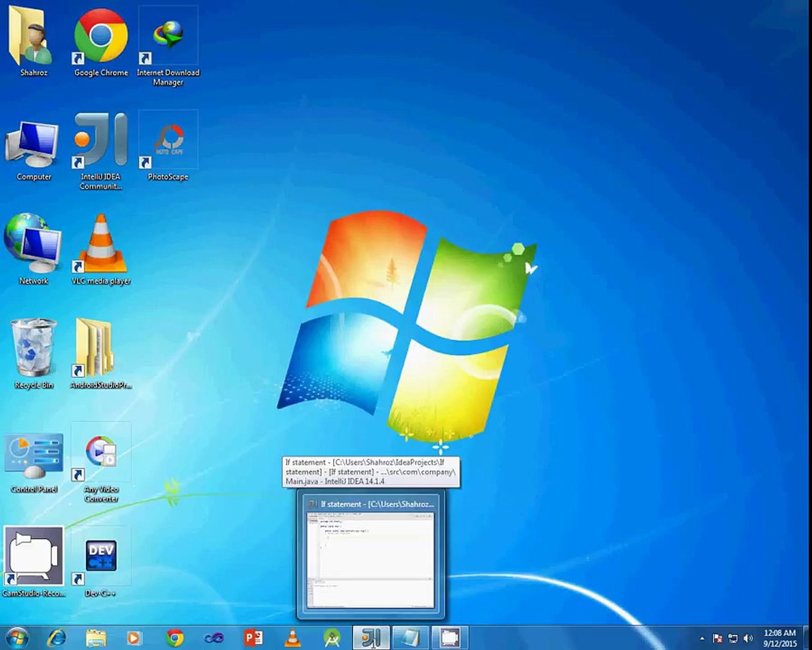Select the Recycle Bin icon

click(x=34, y=354)
